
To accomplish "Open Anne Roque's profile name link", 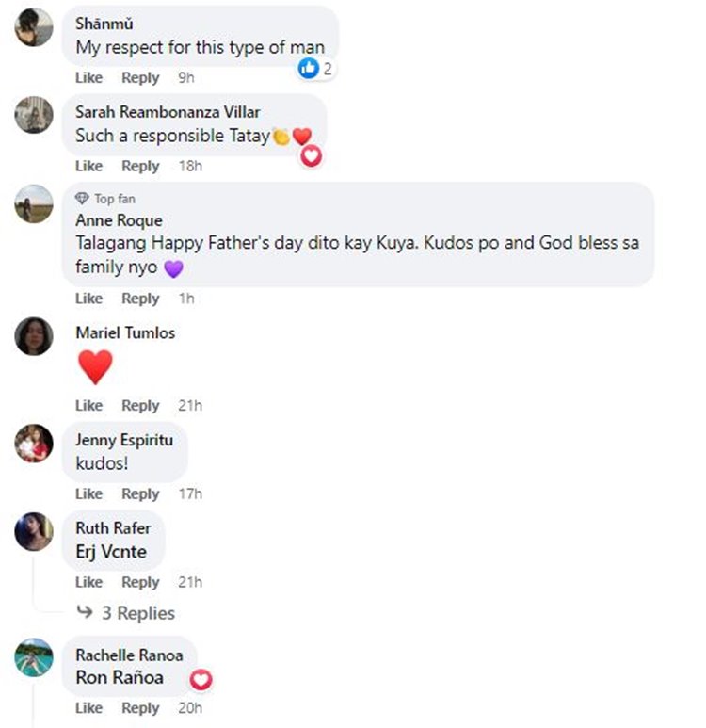I will point(119,220).
